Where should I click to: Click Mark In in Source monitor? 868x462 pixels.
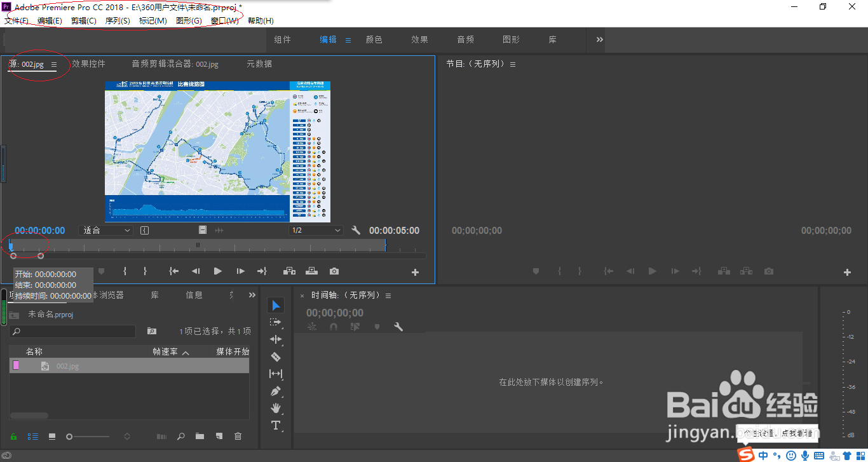click(125, 271)
